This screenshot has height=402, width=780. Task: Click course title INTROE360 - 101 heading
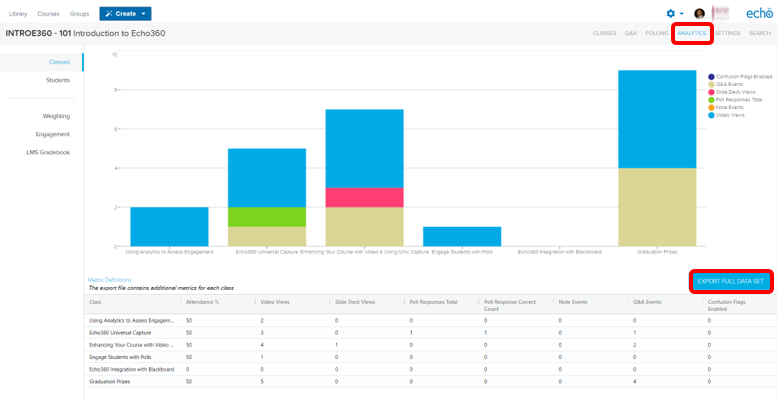click(x=86, y=33)
